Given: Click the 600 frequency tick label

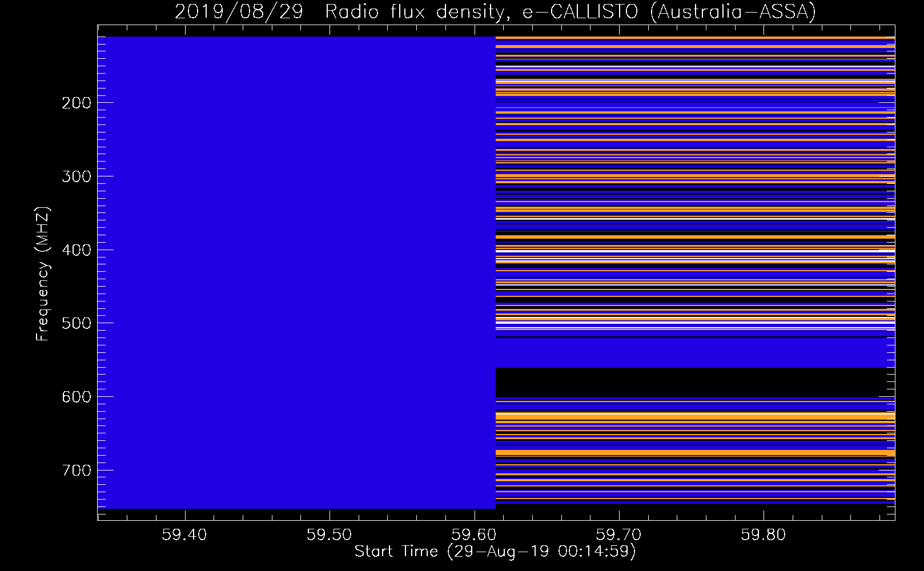Looking at the screenshot, I should (x=76, y=397).
